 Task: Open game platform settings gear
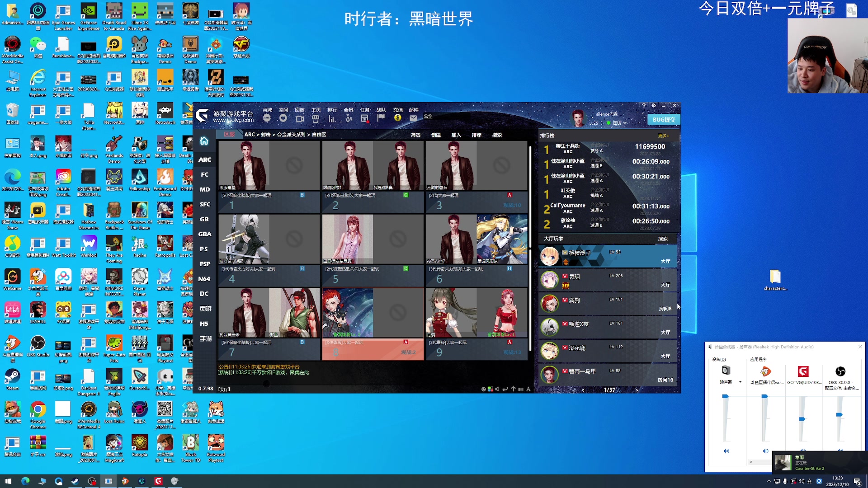(x=654, y=105)
